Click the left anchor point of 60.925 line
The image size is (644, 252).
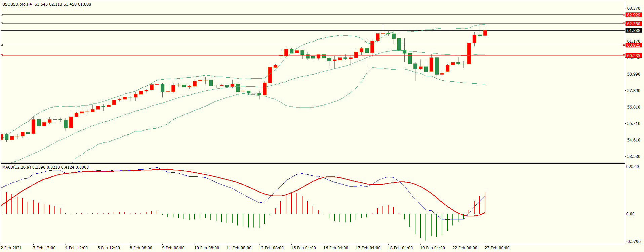(2, 45)
